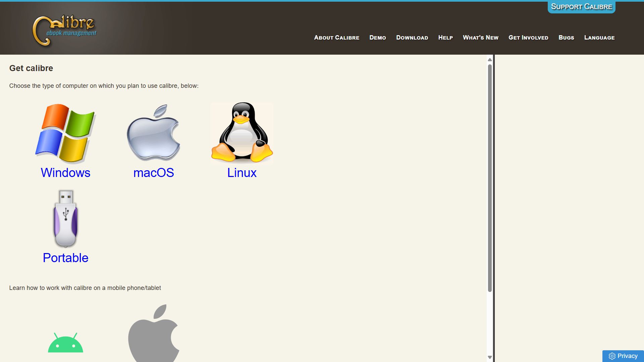Click the scrollbar up arrow
Viewport: 644px width, 362px height.
pyautogui.click(x=490, y=60)
